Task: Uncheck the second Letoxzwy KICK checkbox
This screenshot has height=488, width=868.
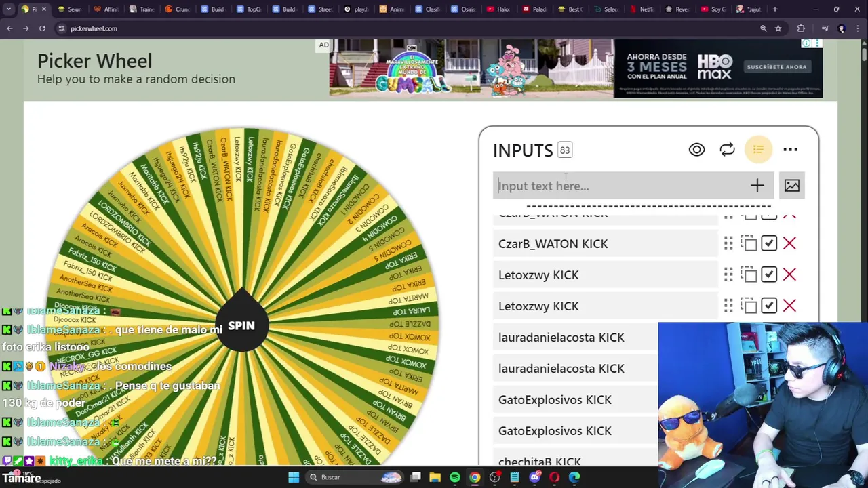Action: (768, 306)
